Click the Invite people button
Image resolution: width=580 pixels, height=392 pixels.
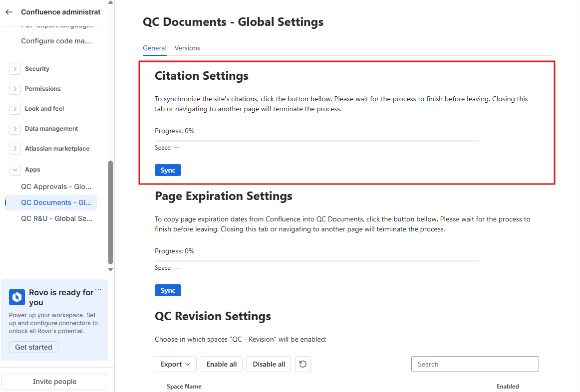55,382
